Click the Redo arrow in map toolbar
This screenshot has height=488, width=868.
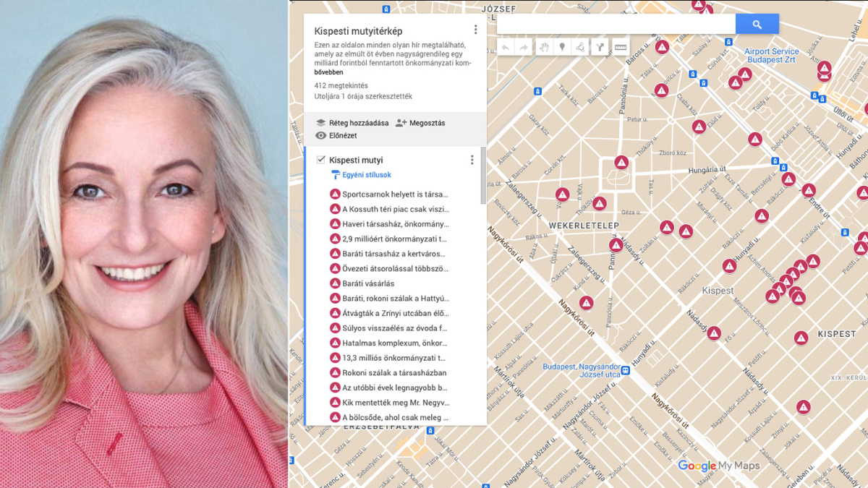point(524,47)
